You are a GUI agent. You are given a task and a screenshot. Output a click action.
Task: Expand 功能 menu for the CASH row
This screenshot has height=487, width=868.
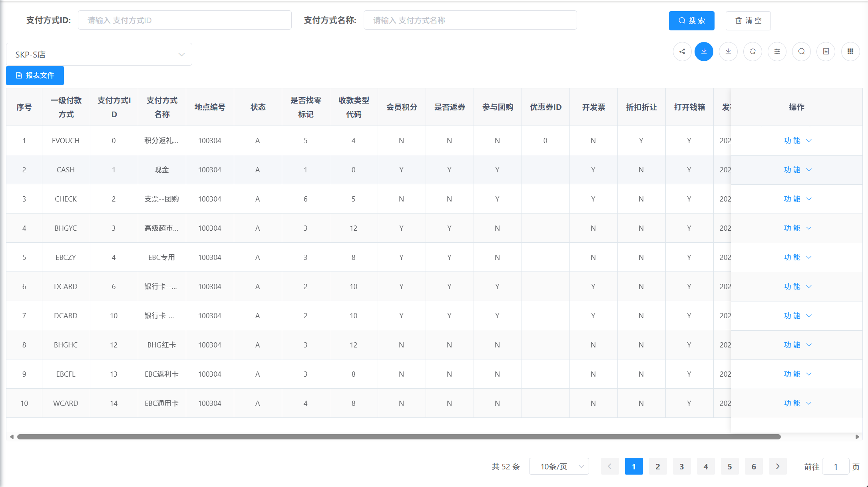(797, 170)
